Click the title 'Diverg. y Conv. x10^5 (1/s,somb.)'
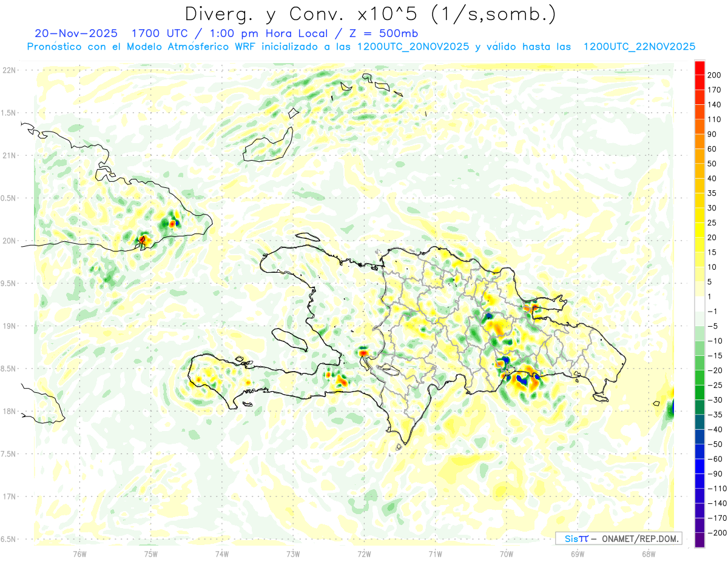This screenshot has height=562, width=728. click(x=370, y=14)
